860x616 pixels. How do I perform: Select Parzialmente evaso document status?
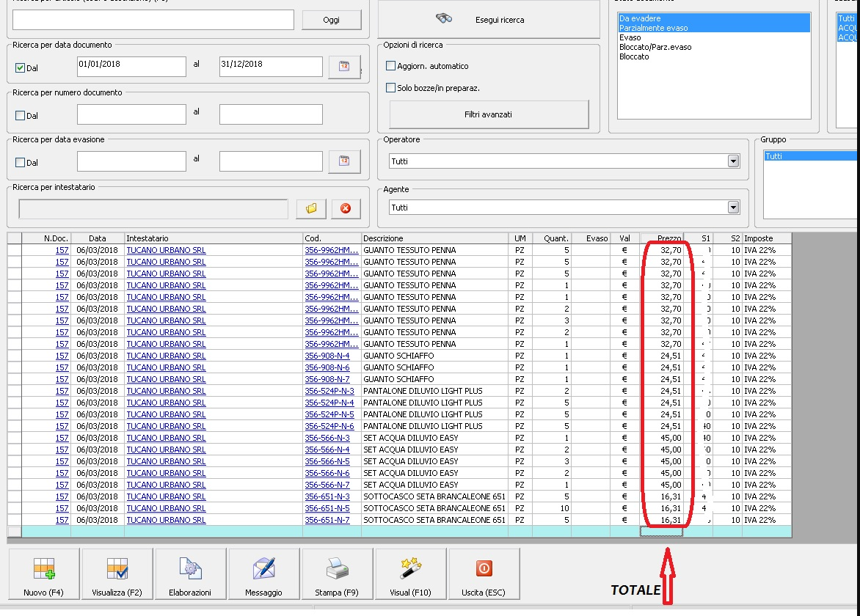713,28
